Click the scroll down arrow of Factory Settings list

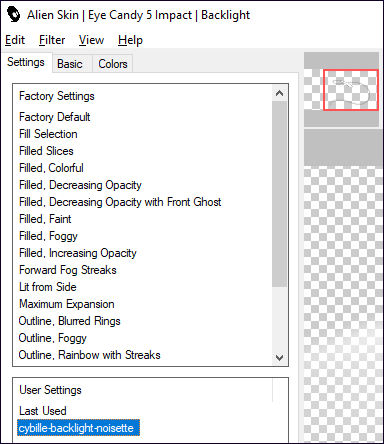click(280, 358)
